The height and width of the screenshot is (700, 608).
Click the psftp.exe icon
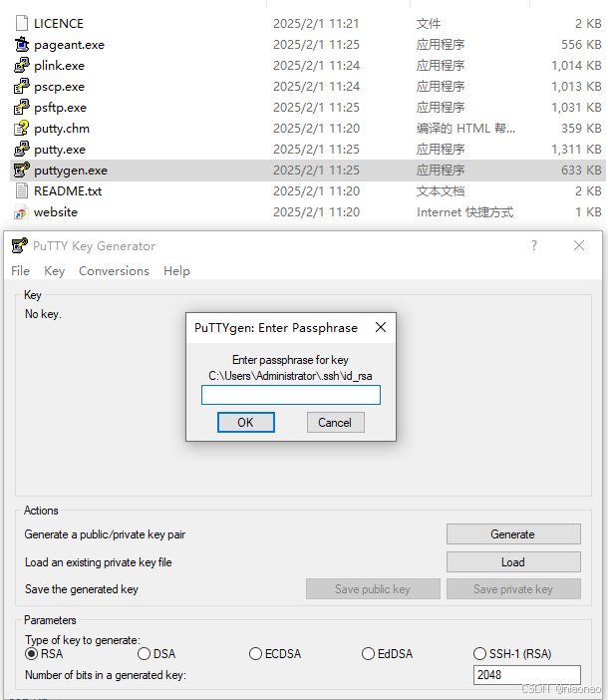(x=21, y=107)
